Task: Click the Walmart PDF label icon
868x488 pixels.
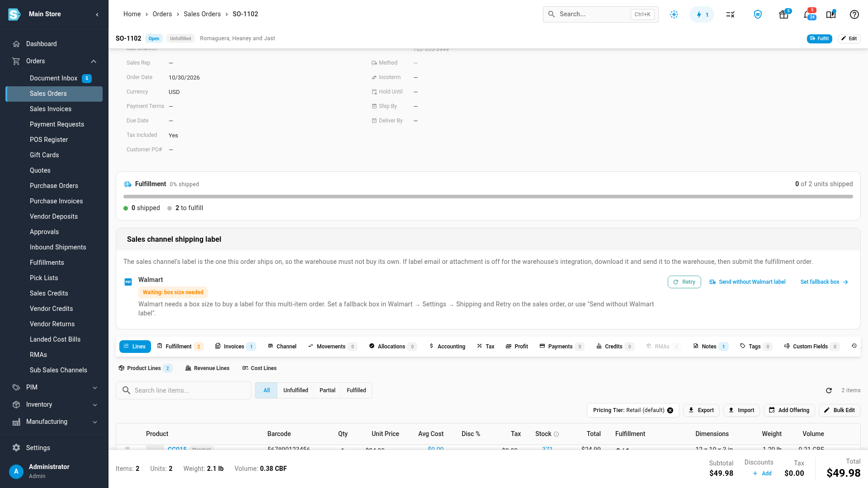Action: pyautogui.click(x=128, y=282)
